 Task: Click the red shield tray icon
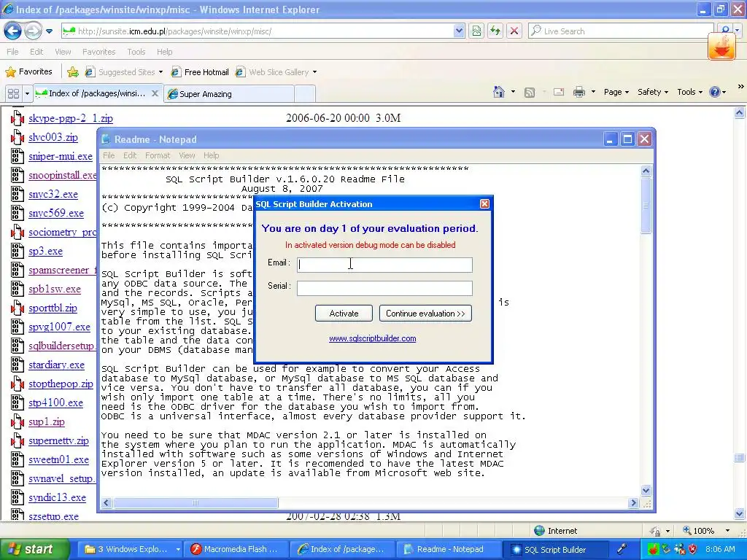[x=692, y=549]
